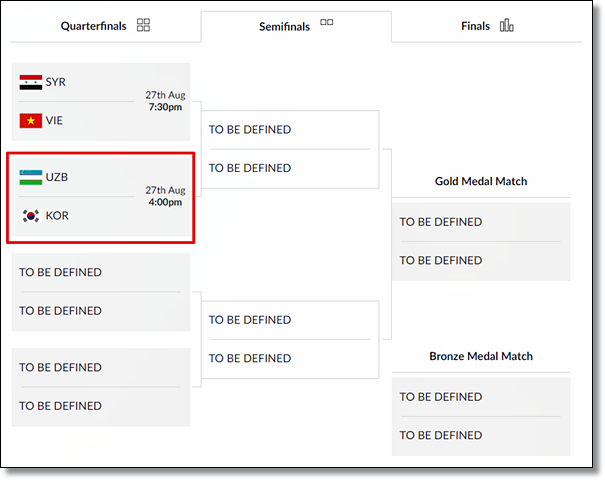Click the Vietnam flag icon
The image size is (605, 480).
point(31,121)
